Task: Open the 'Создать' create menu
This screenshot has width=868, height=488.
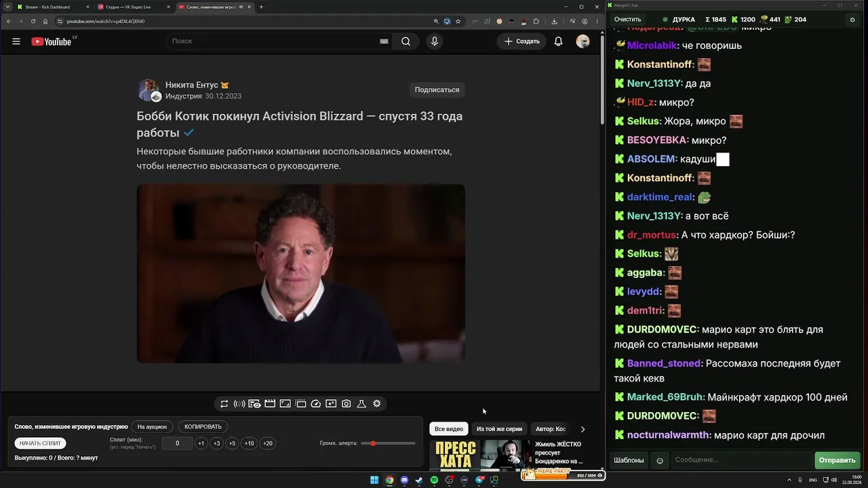Action: (521, 41)
